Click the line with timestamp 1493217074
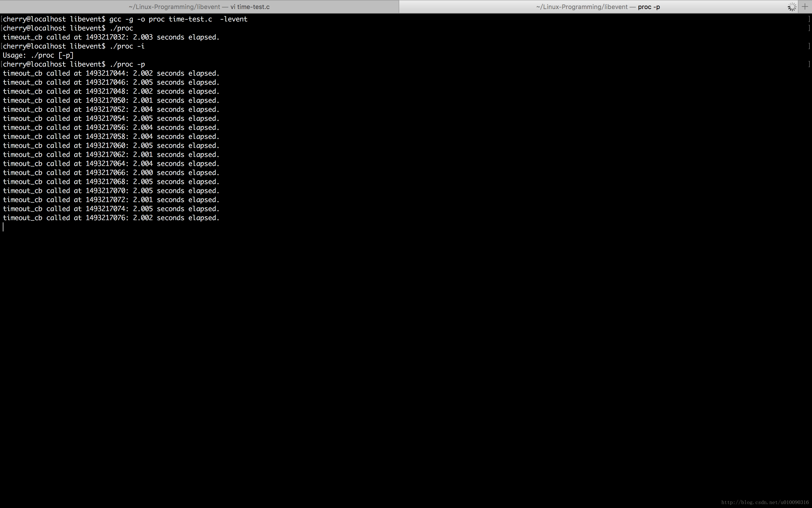812x508 pixels. (111, 209)
